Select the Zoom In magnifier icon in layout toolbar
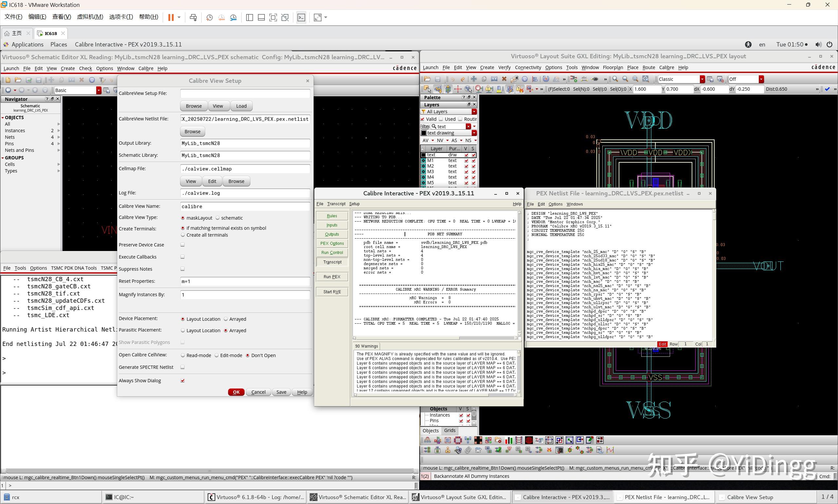The width and height of the screenshot is (838, 504). pos(615,79)
